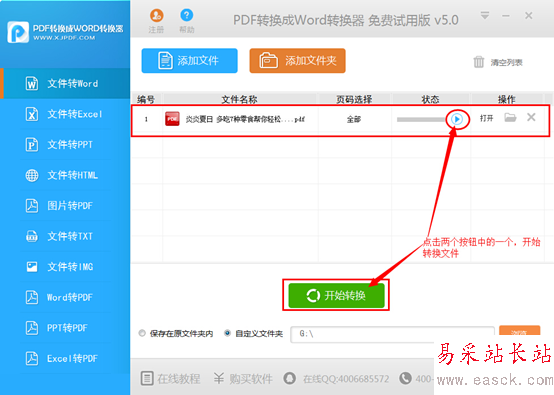554x395 pixels.
Task: Choose Word转PDF in the sidebar
Action: [65, 297]
